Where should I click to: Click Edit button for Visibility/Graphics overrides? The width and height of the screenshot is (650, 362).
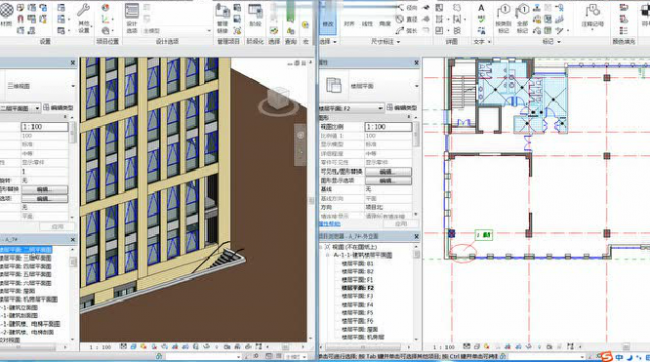tap(388, 172)
